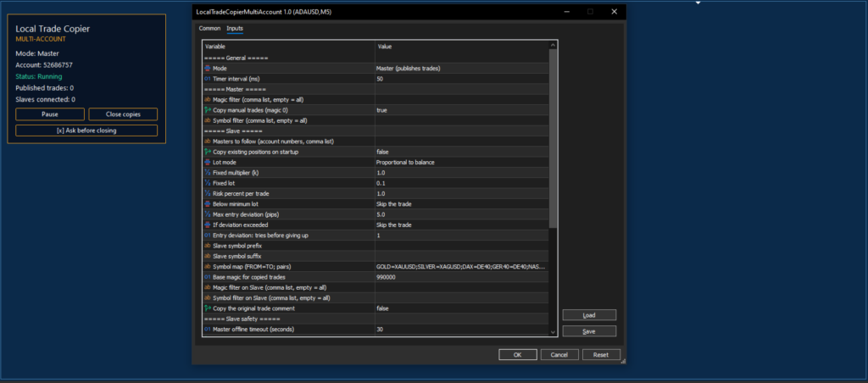Click the Reset button
868x383 pixels.
(x=601, y=355)
